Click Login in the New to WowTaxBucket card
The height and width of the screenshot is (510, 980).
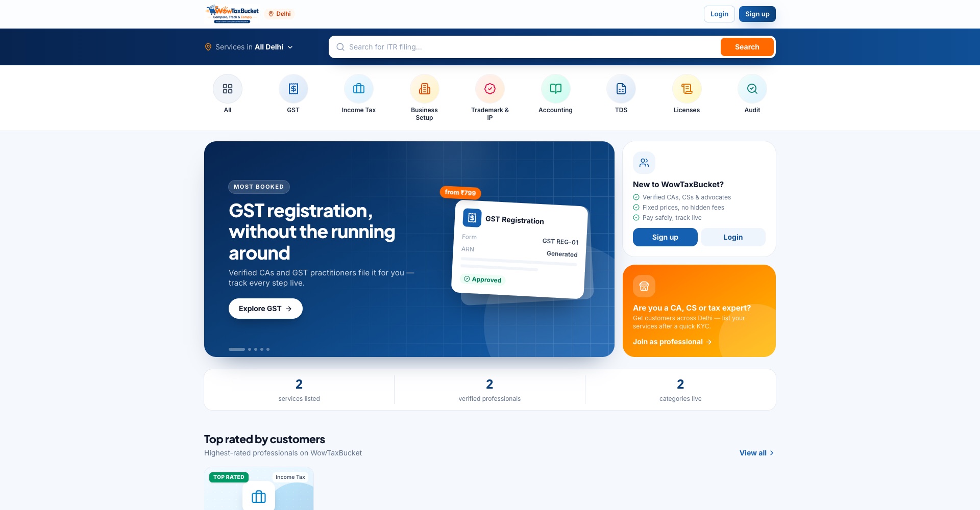pos(733,237)
